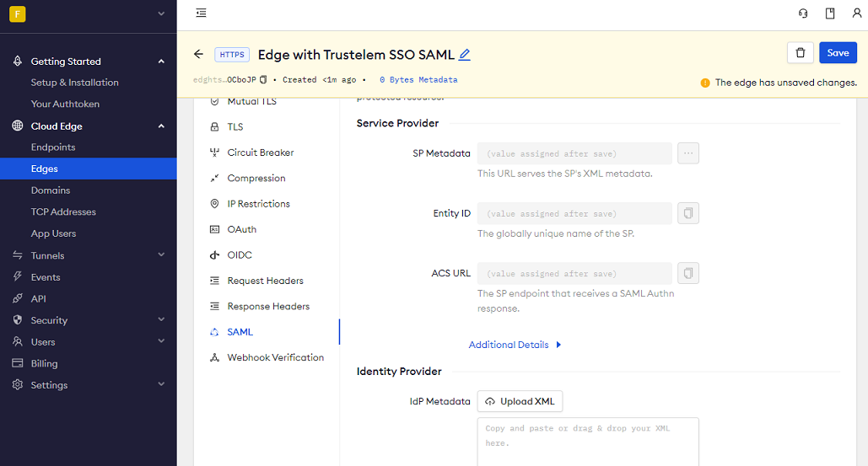Select Edges in the sidebar
Image resolution: width=868 pixels, height=466 pixels.
(89, 169)
